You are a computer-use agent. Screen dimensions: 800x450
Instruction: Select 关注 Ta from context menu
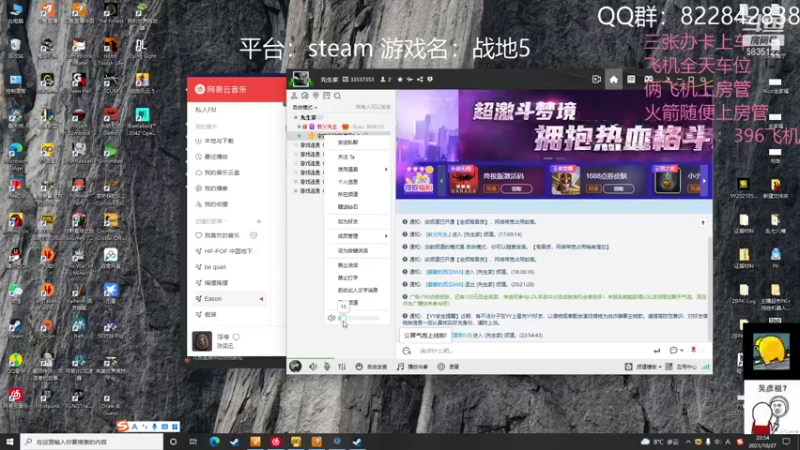point(346,157)
